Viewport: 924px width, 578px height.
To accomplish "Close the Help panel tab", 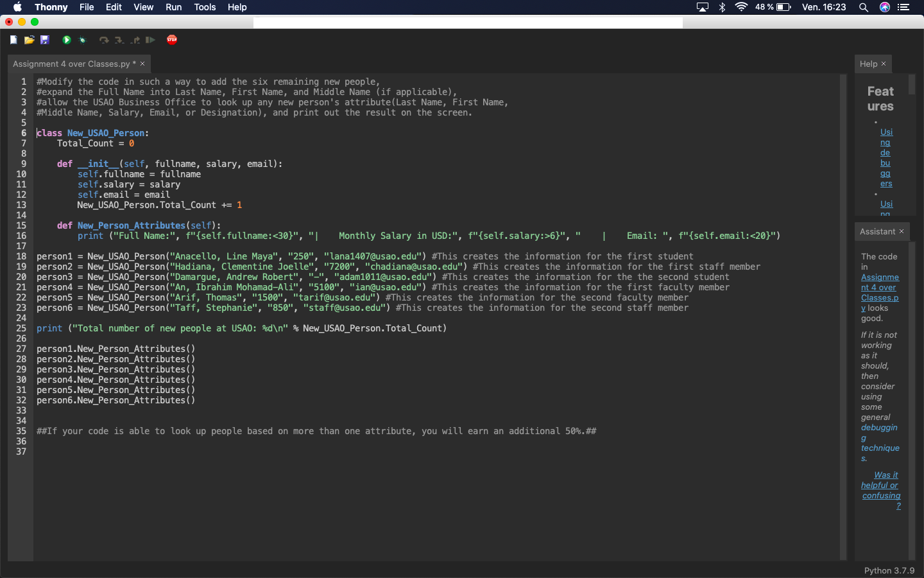I will (884, 64).
